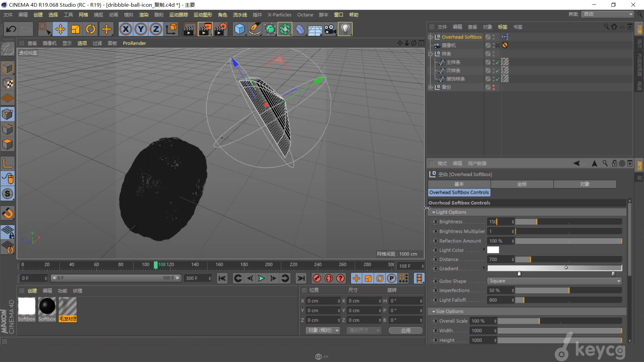Screen dimensions: 644x362
Task: Toggle 次样条 enable checkmark
Action: point(497,71)
